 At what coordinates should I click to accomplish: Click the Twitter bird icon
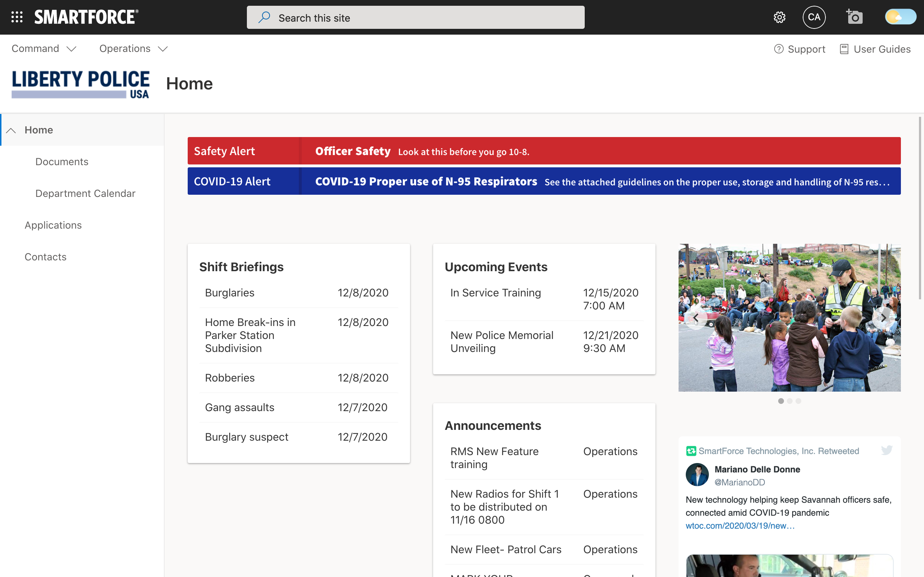(x=886, y=450)
